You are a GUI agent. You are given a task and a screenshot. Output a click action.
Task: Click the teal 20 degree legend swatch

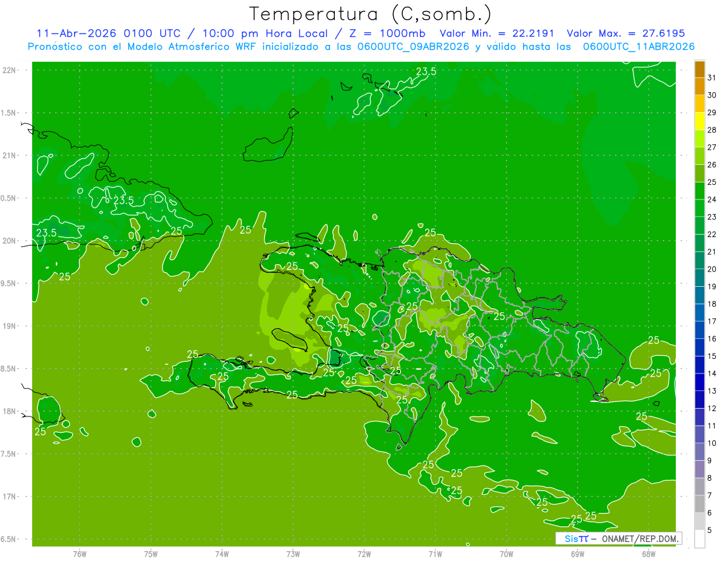point(699,261)
